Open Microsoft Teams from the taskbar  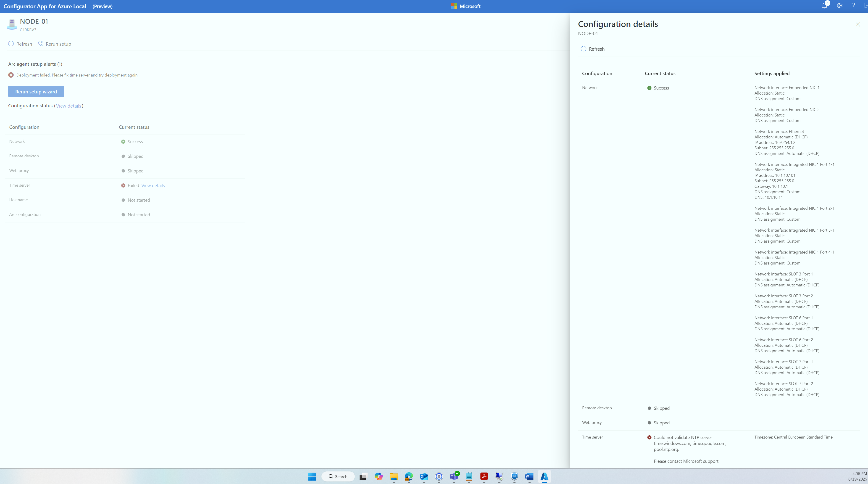[454, 476]
